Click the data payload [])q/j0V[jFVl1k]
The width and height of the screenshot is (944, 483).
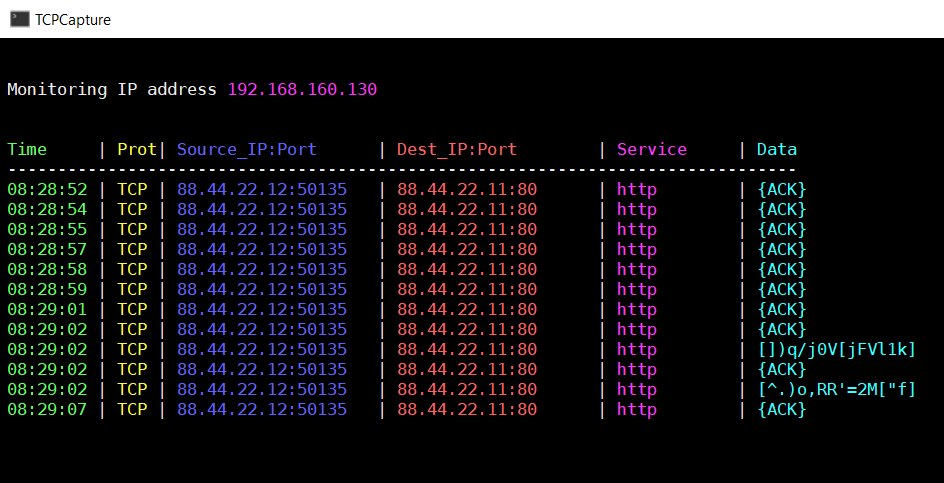coord(837,349)
